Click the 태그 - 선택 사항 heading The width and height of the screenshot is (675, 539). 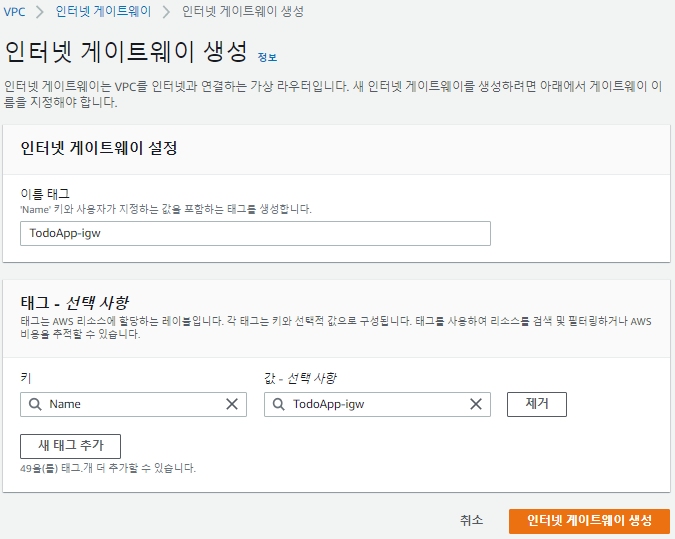75,303
